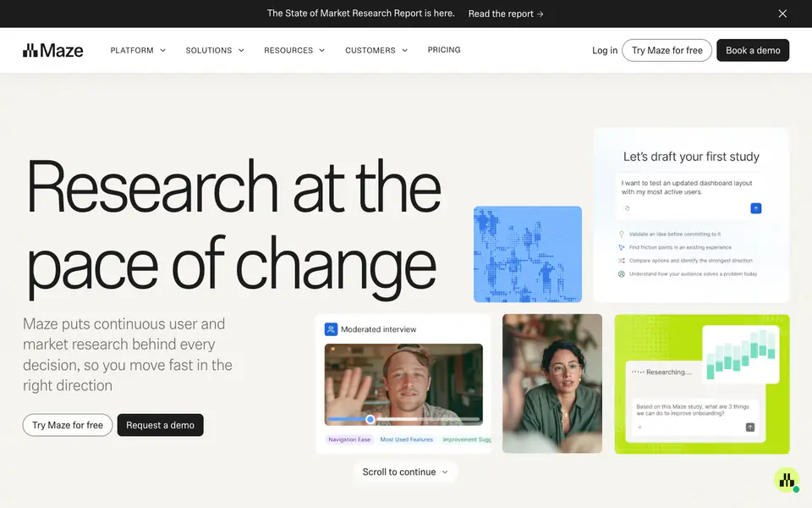Click the plus icon in the onboarding prompt box
The height and width of the screenshot is (508, 812).
click(x=640, y=427)
